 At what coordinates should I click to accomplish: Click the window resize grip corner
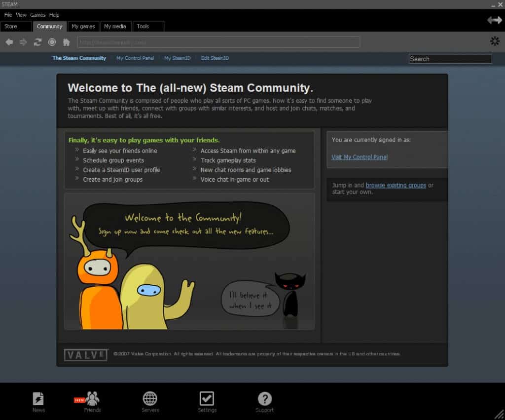pyautogui.click(x=500, y=415)
